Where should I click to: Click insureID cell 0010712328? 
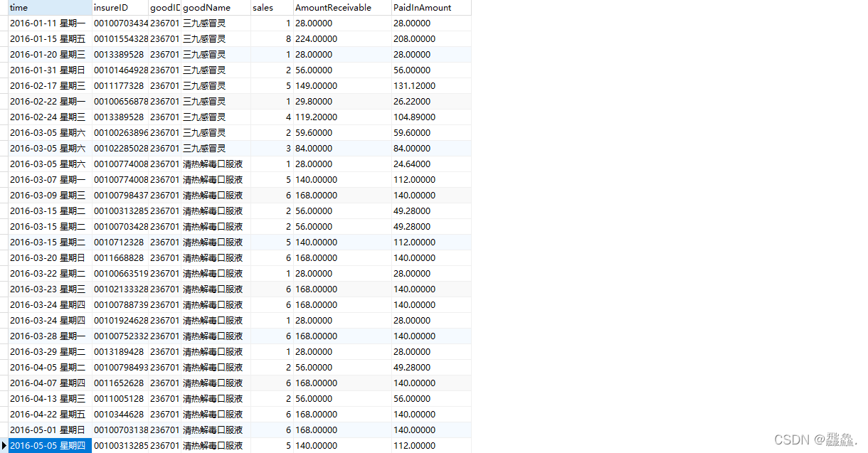(119, 243)
